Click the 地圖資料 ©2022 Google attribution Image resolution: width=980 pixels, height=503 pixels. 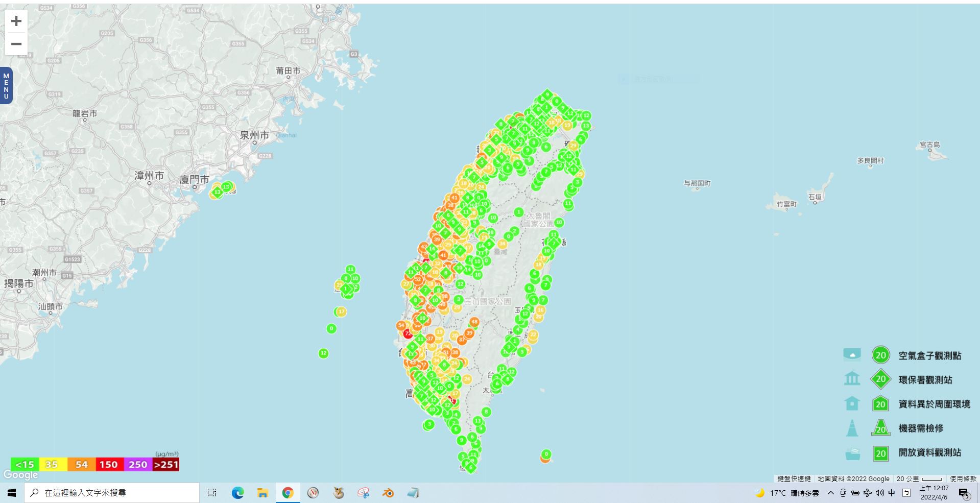click(x=853, y=478)
